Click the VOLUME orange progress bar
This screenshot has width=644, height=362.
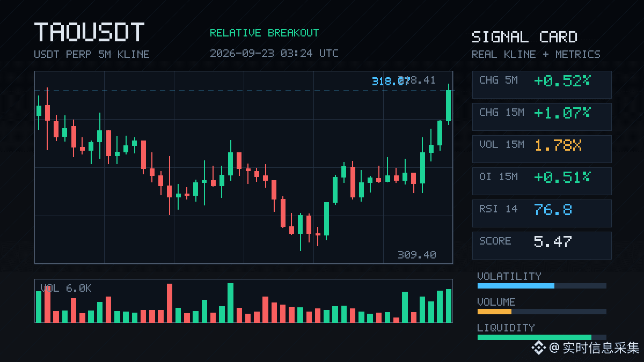(494, 312)
